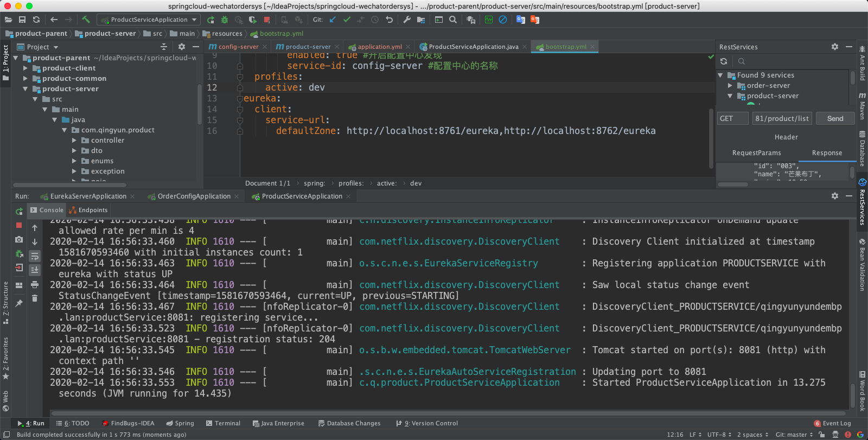This screenshot has width=868, height=440.
Task: Expand the product-common module
Action: coord(25,79)
